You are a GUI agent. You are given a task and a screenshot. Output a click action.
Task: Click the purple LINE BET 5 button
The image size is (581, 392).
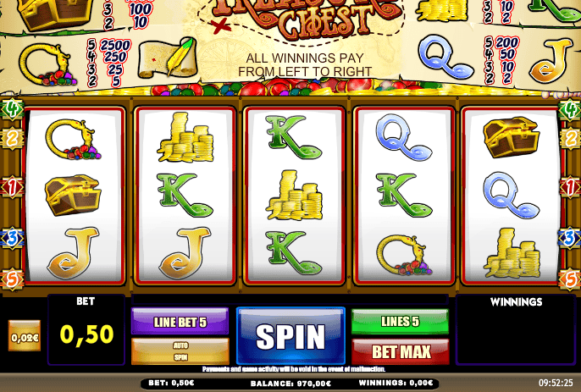[180, 321]
